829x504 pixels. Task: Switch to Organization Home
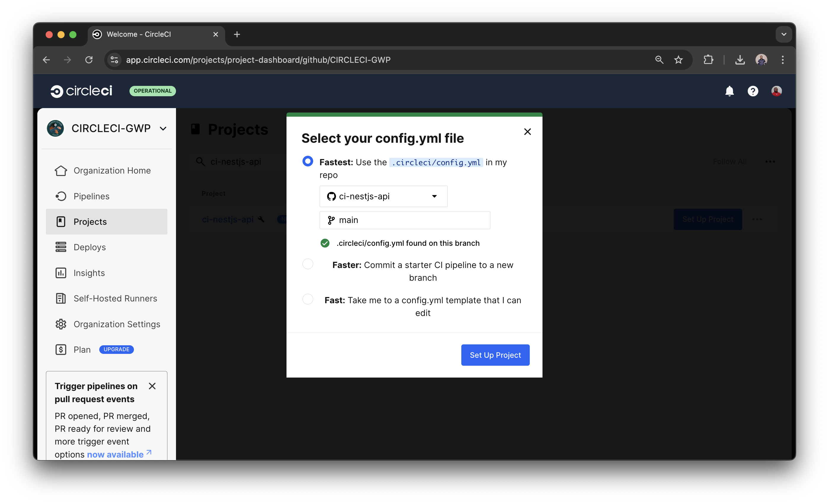[112, 171]
